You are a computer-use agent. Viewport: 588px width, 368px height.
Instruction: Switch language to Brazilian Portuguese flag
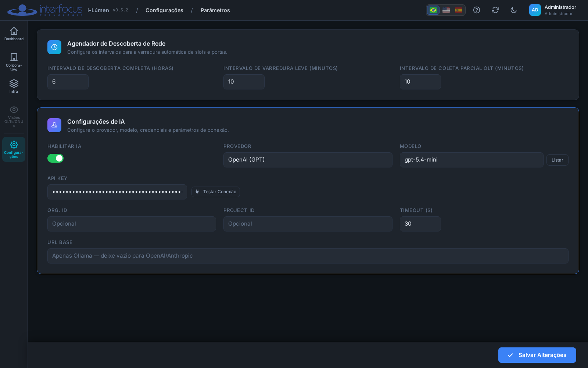433,10
